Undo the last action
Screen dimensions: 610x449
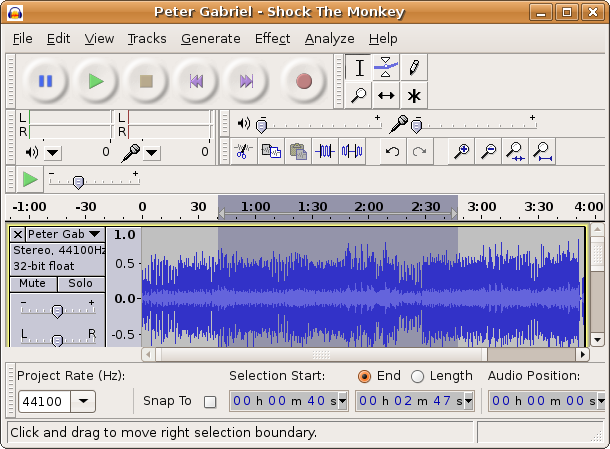point(393,151)
